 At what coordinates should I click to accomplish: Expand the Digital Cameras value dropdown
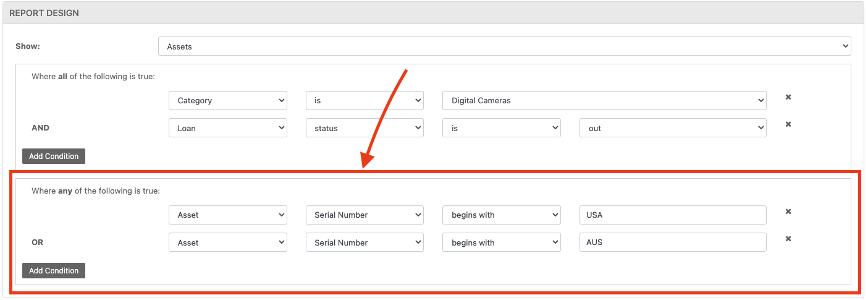(x=604, y=100)
